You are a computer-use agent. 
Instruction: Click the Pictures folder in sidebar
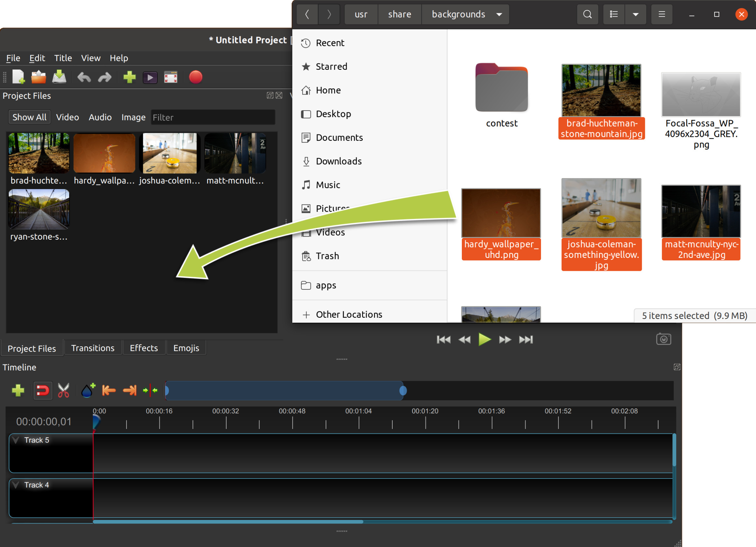[331, 208]
